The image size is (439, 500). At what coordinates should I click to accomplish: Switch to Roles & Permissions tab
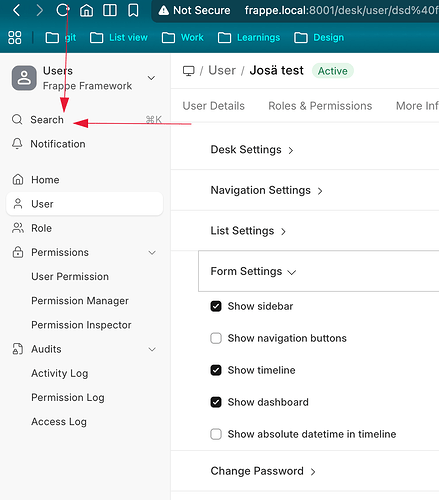(x=320, y=106)
